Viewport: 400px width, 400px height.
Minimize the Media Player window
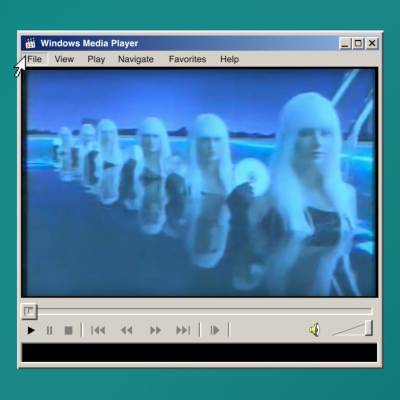pyautogui.click(x=345, y=43)
